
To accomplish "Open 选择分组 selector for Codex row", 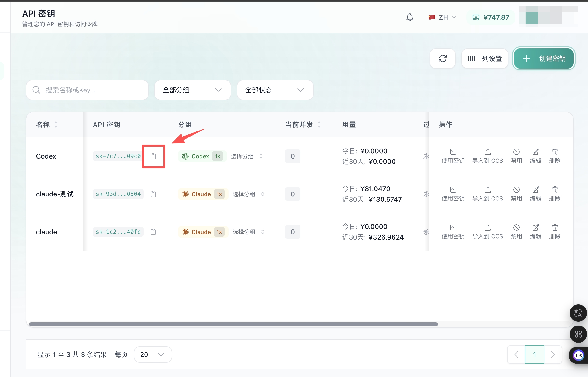I will 246,156.
